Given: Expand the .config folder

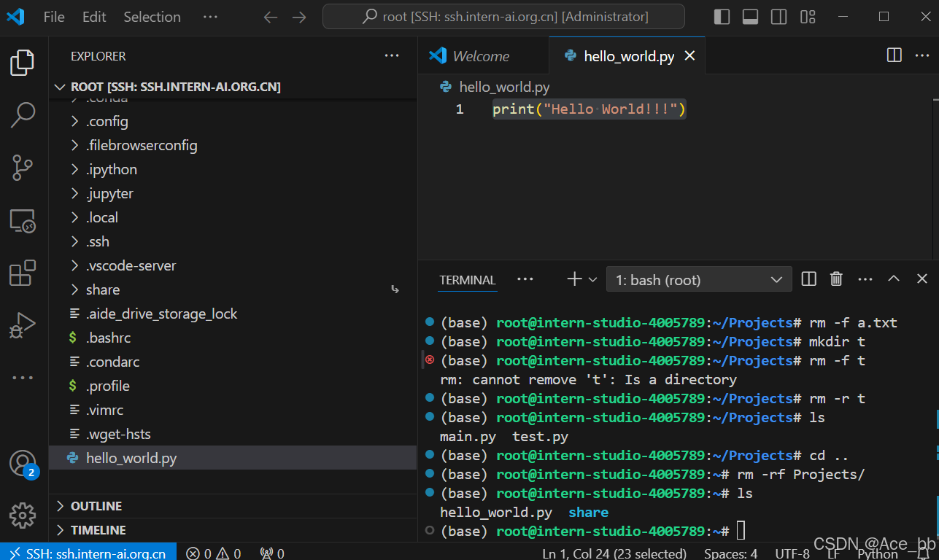Looking at the screenshot, I should point(233,121).
